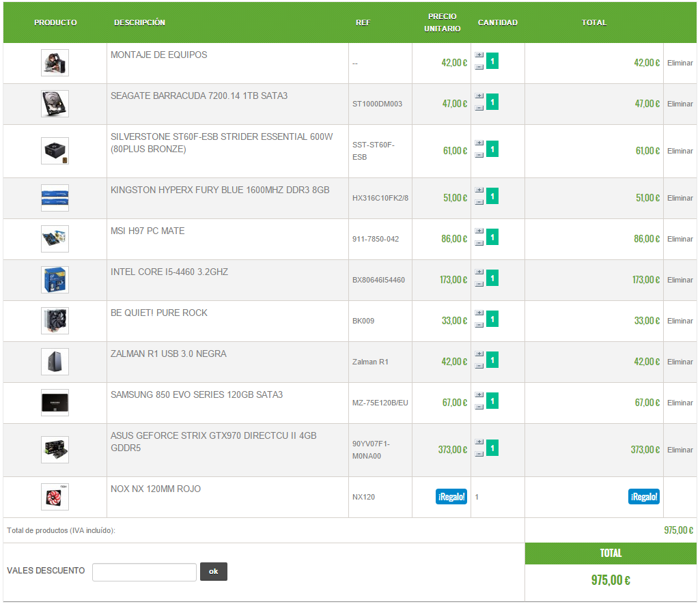Decrease quantity of Asus GeForce GTX970
This screenshot has height=604, width=700.
point(479,454)
